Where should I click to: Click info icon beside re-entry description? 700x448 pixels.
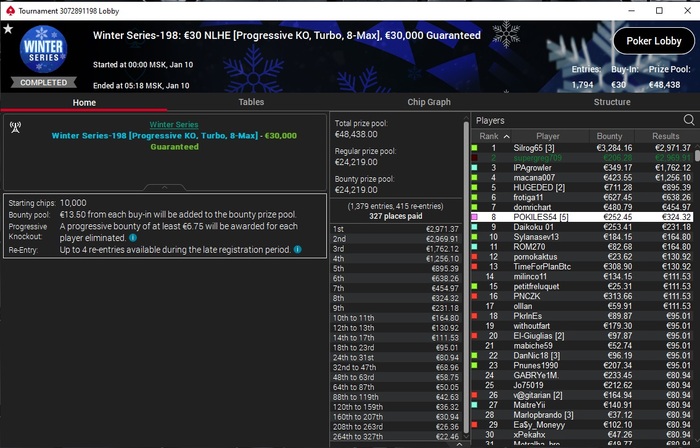click(298, 249)
